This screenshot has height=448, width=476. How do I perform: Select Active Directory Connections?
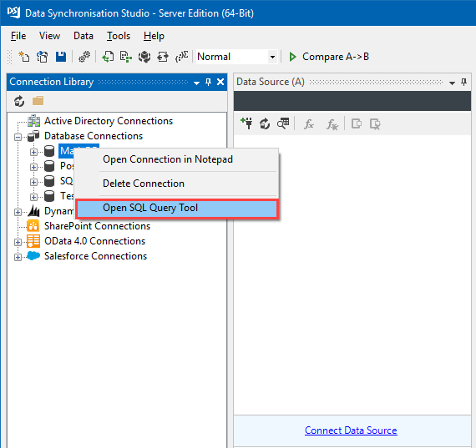pos(109,121)
